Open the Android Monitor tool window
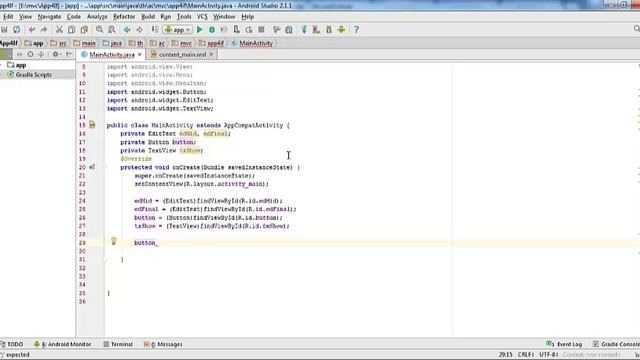The height and width of the screenshot is (360, 640). tap(63, 344)
